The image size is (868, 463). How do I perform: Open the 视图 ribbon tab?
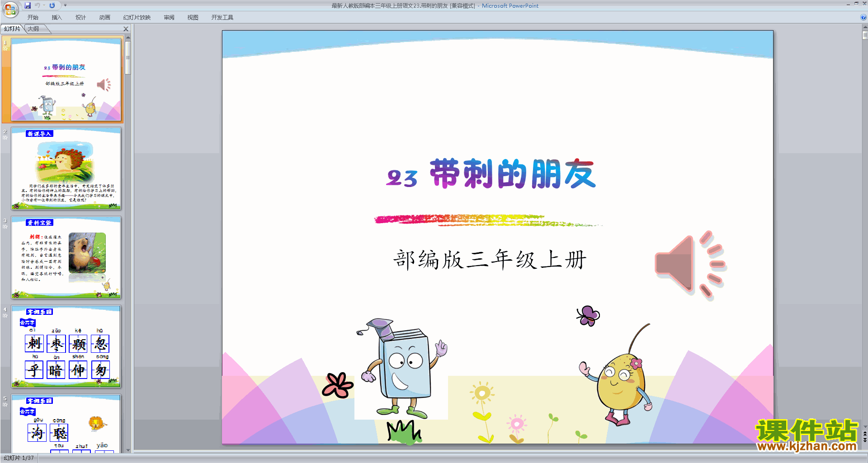point(193,18)
